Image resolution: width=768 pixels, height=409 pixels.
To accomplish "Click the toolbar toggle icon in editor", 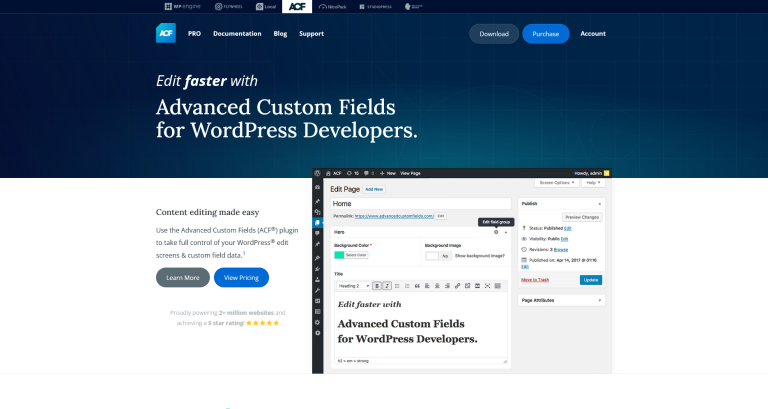I will pos(498,286).
